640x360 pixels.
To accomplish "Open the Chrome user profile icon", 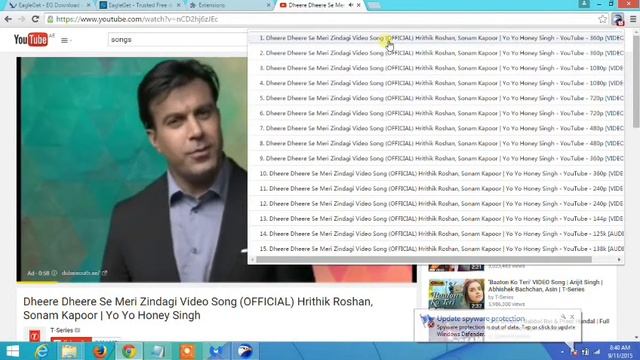I will click(x=584, y=4).
